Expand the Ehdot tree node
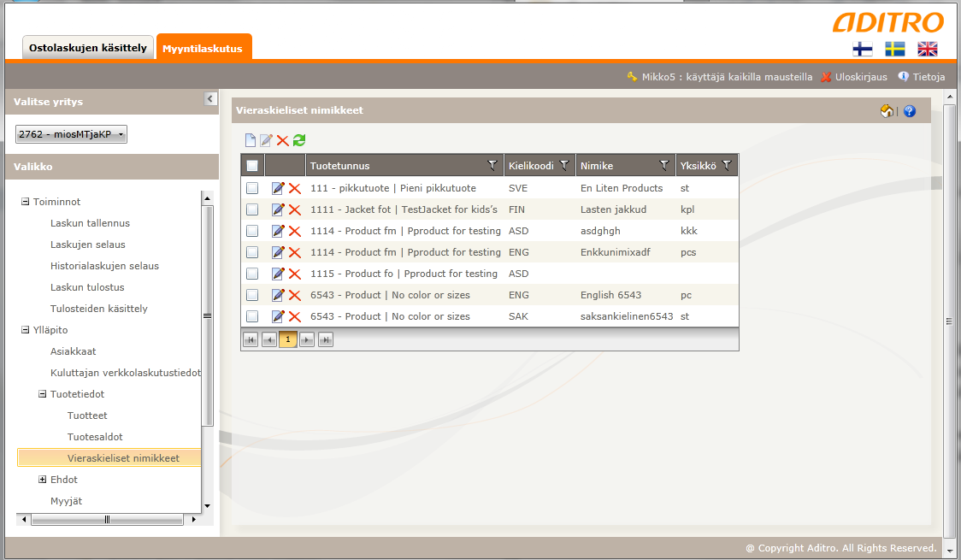Screen dimensions: 961x560 42,480
